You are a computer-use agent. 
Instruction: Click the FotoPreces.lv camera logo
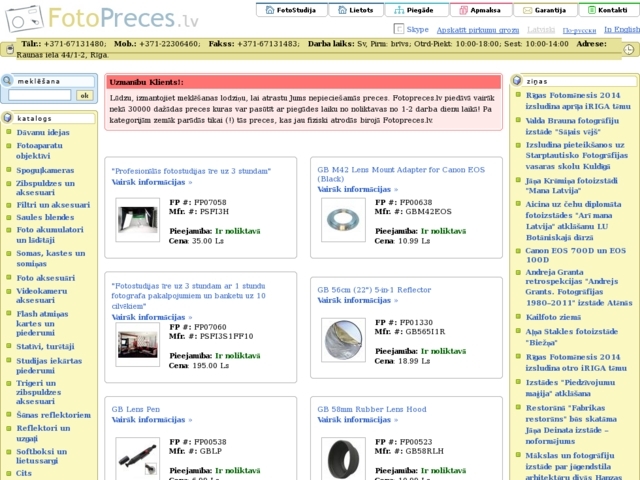click(22, 17)
